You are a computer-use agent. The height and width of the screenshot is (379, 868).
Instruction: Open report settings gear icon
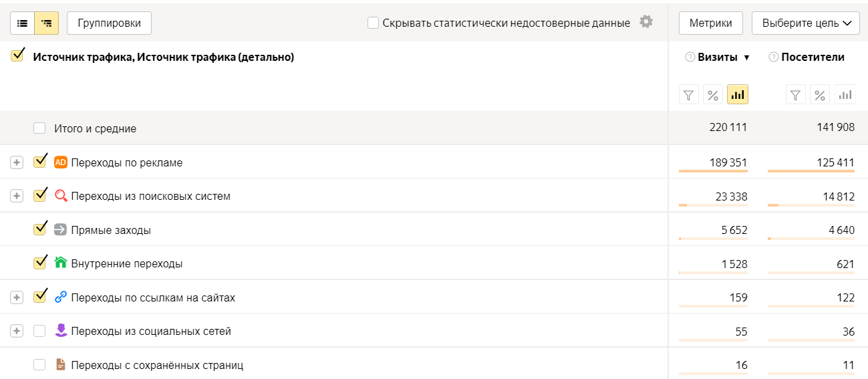(x=645, y=21)
